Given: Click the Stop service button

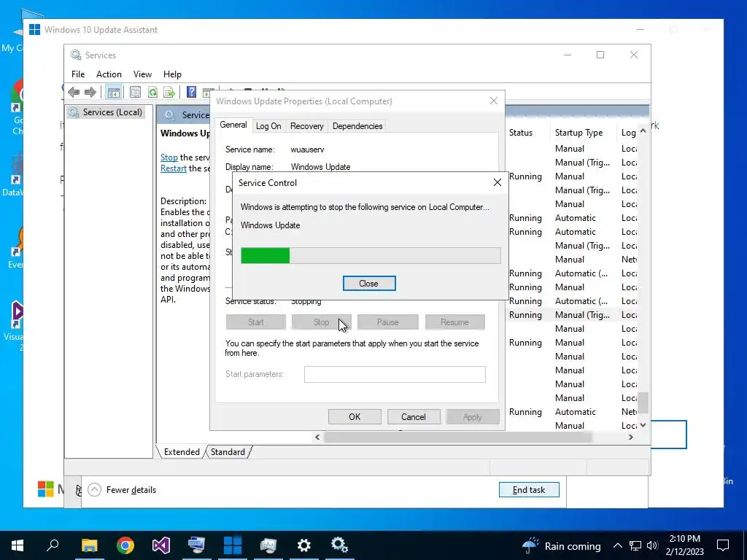Looking at the screenshot, I should pos(322,322).
